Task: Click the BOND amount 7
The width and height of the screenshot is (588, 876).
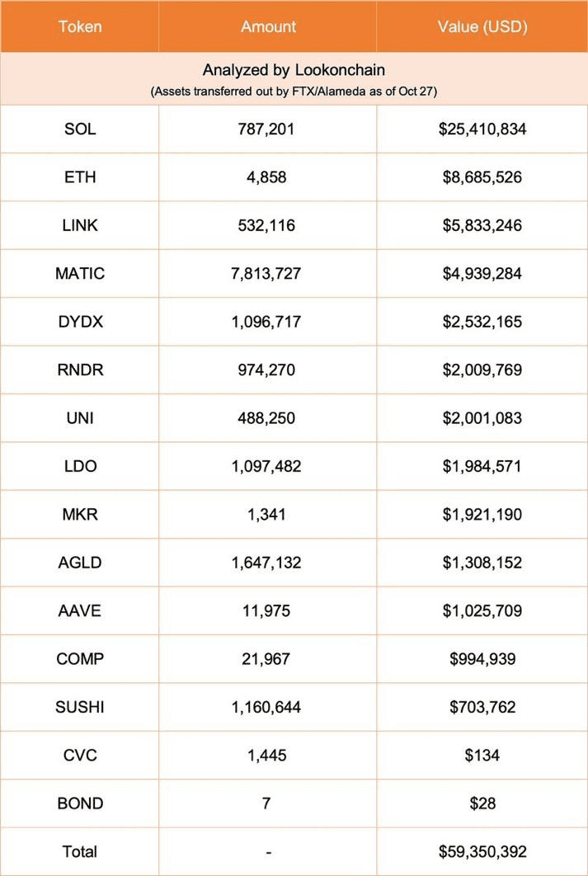Action: [x=267, y=804]
